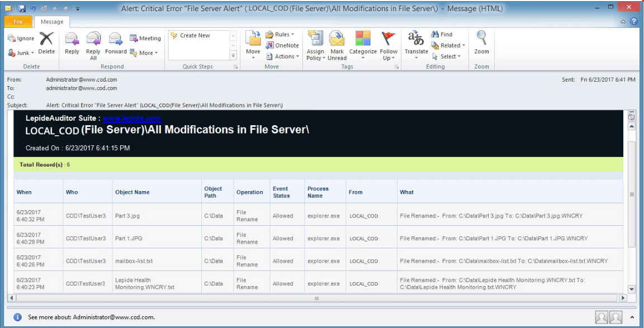
Task: Expand the Quick Steps gallery
Action: click(x=233, y=55)
